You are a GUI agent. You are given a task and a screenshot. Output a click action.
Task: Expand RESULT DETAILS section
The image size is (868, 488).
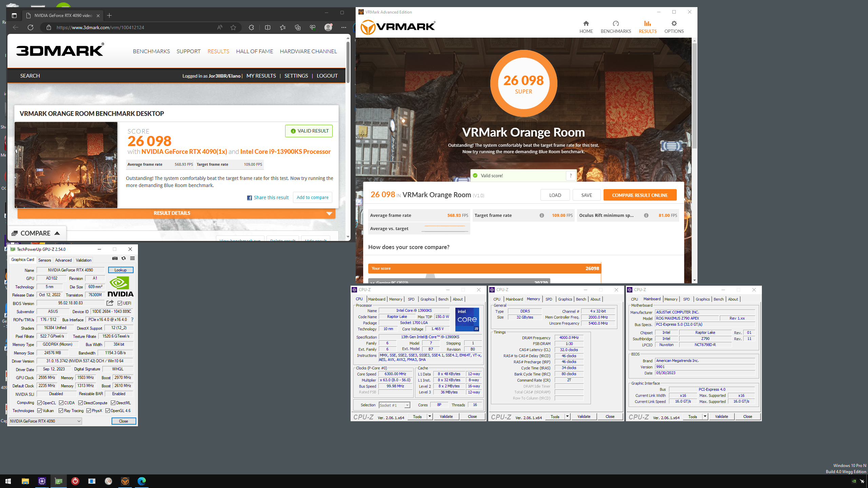(x=176, y=213)
